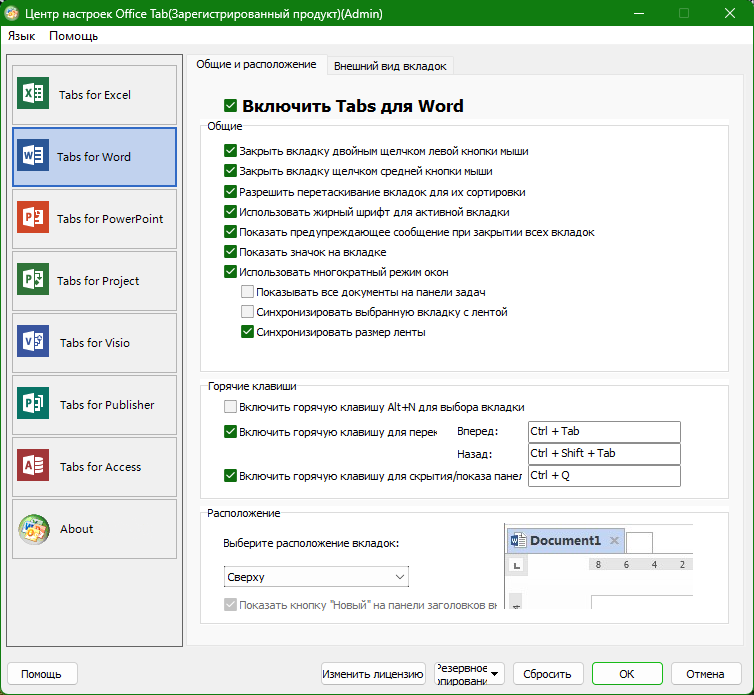This screenshot has width=754, height=695.
Task: Toggle close tab by double left-click checkbox
Action: [x=230, y=151]
